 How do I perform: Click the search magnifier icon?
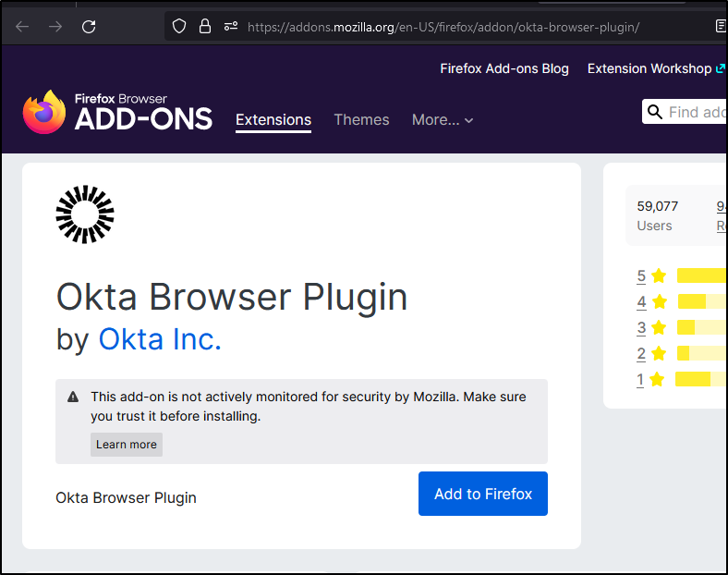(655, 112)
